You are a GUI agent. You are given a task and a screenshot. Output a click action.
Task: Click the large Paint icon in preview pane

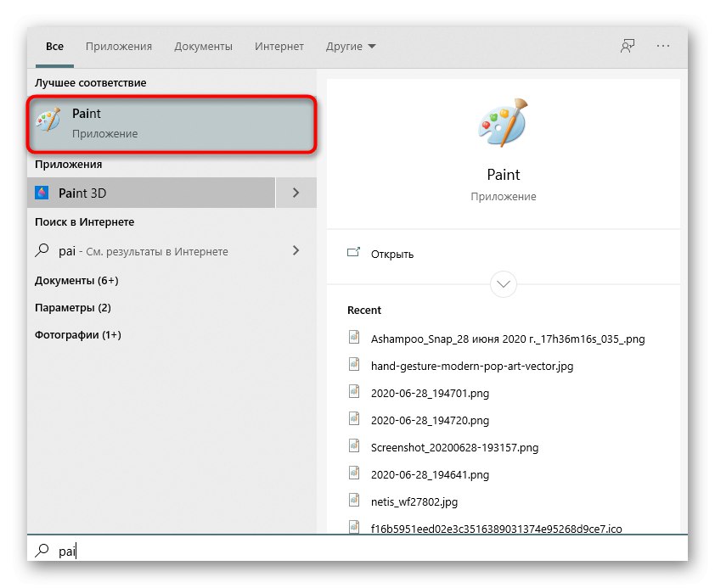coord(503,124)
